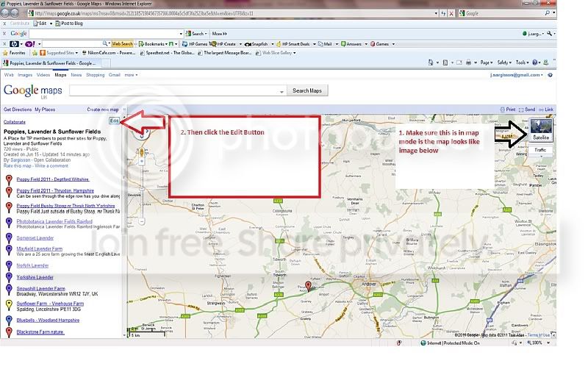Viewport: 588px width, 372px height.
Task: Click the browser Forward arrow button
Action: click(15, 12)
